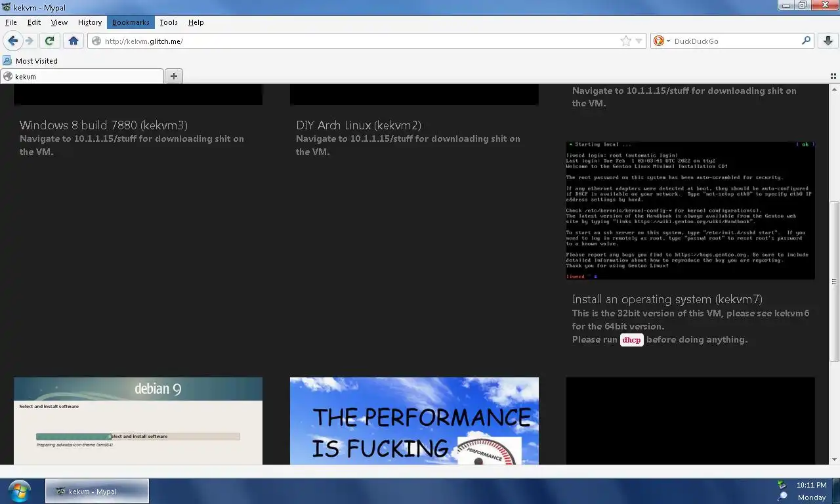Open Windows 8 build 7880 (kekvm3) title
Viewport: 840px width, 504px height.
tap(104, 125)
